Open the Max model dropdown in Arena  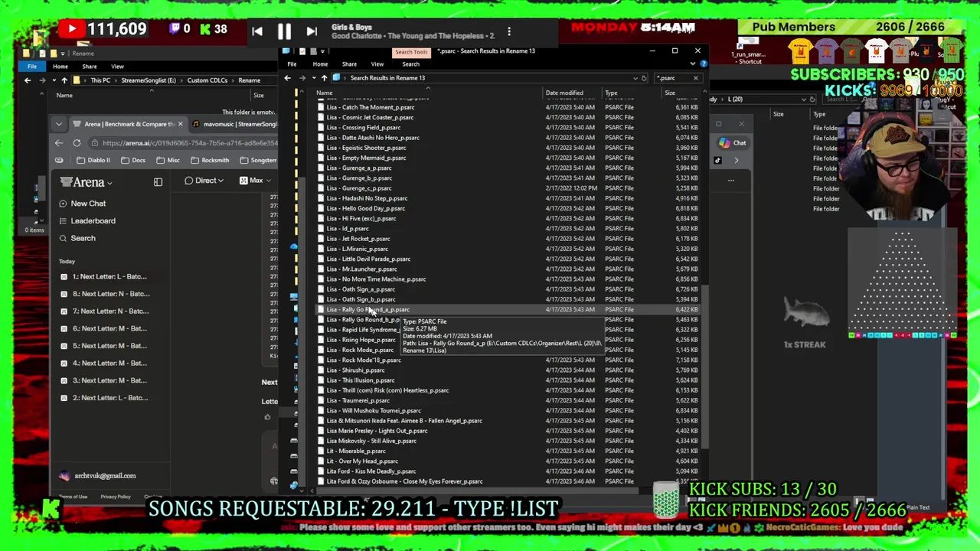pyautogui.click(x=255, y=181)
